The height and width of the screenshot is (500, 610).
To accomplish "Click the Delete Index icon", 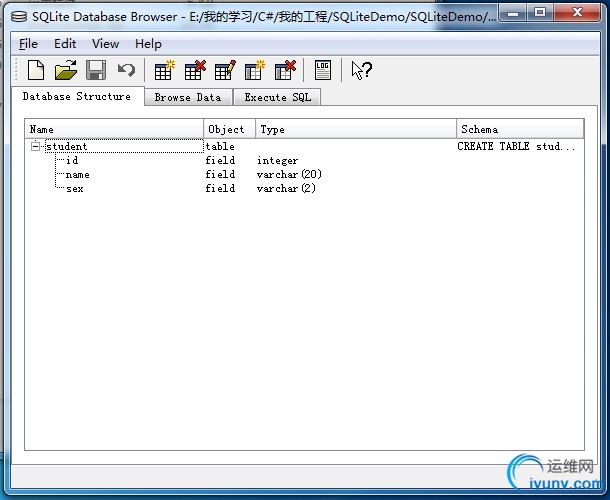I will [285, 70].
